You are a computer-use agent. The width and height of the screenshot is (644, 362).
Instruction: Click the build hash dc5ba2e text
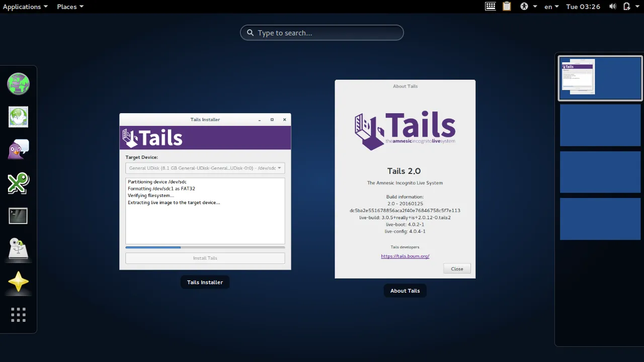(x=405, y=211)
